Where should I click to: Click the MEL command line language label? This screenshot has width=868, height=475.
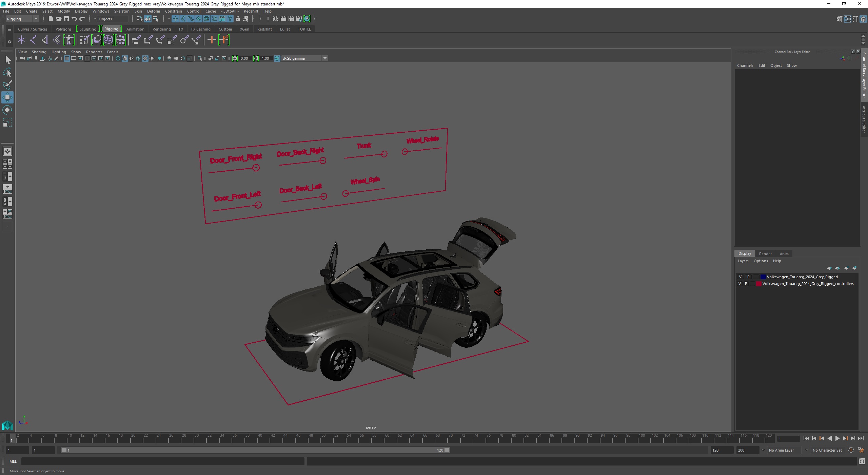click(13, 461)
